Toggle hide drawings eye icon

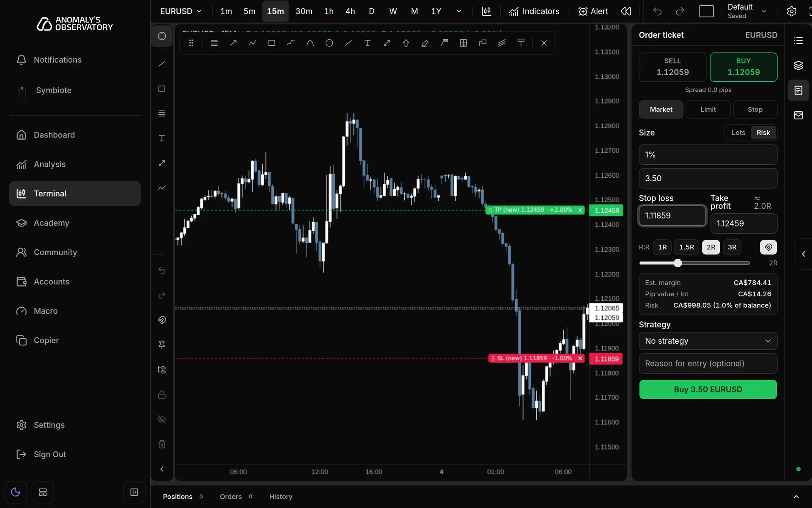[x=162, y=420]
